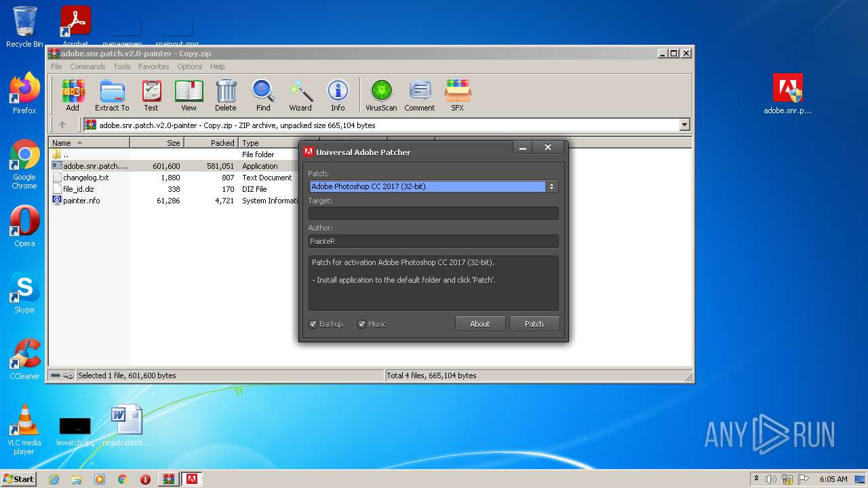Click the WinRAR taskbar button
868x488 pixels.
169,479
